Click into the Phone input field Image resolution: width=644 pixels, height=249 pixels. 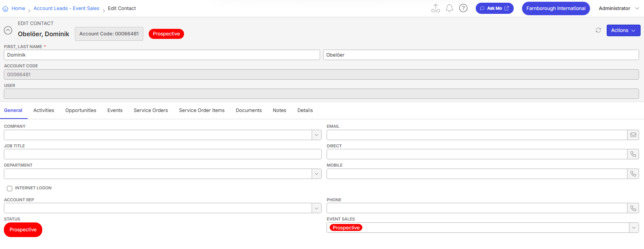click(x=477, y=208)
